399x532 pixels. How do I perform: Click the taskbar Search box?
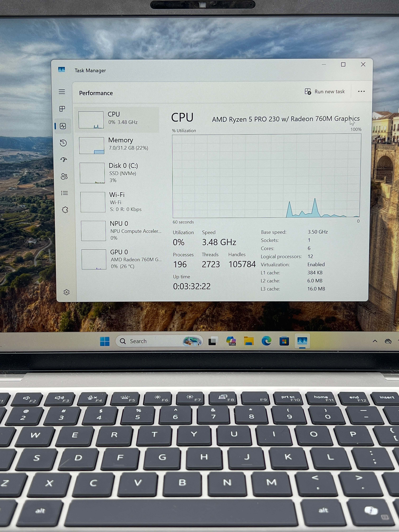tap(159, 341)
